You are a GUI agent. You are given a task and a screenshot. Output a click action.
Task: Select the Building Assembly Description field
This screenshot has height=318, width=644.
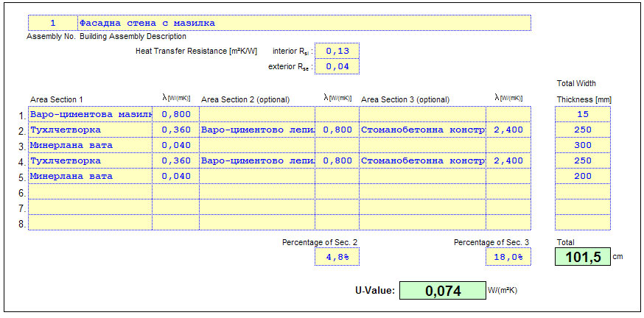click(304, 23)
